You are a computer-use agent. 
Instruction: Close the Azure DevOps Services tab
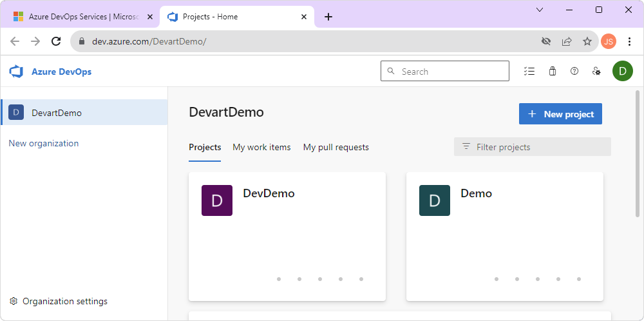pos(150,17)
